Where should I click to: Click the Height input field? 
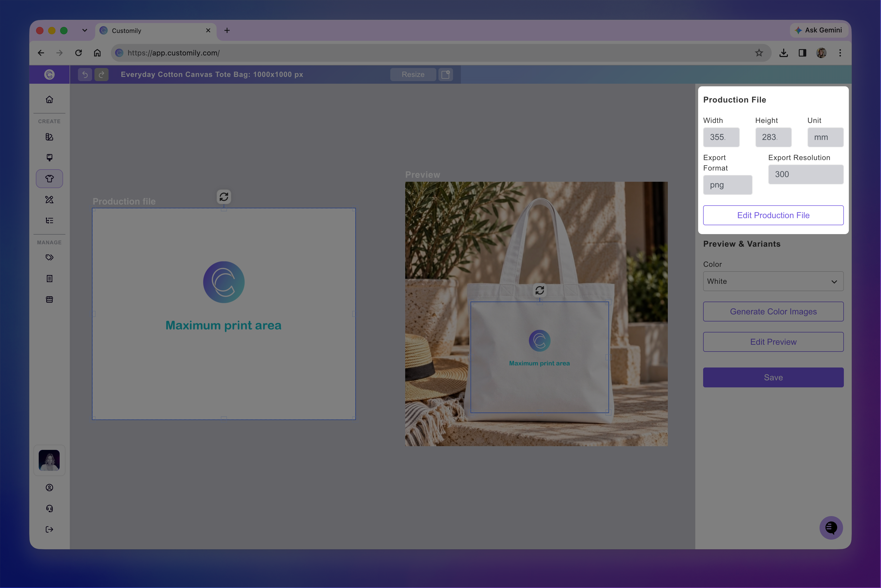click(773, 137)
